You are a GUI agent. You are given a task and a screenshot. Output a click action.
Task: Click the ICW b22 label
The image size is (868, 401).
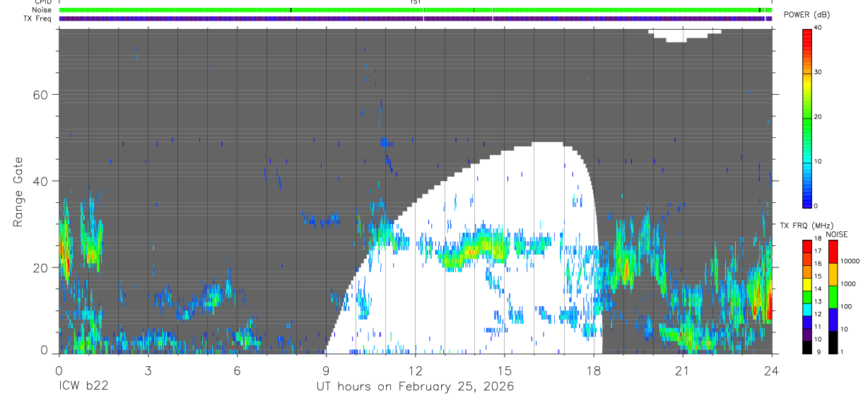coord(83,387)
